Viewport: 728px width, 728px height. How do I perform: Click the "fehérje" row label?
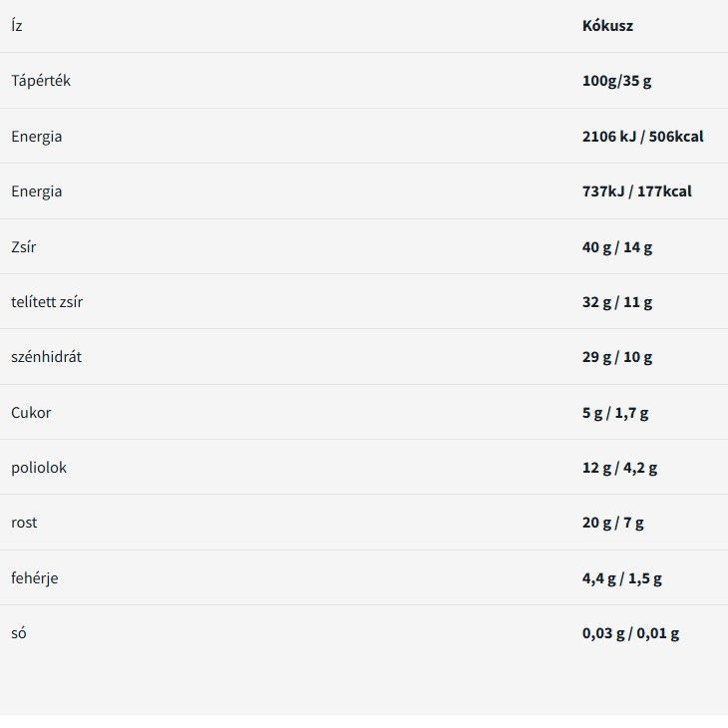35,577
